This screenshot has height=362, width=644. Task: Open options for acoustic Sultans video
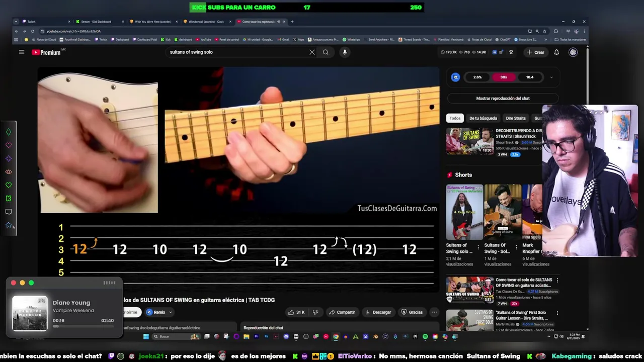click(557, 280)
